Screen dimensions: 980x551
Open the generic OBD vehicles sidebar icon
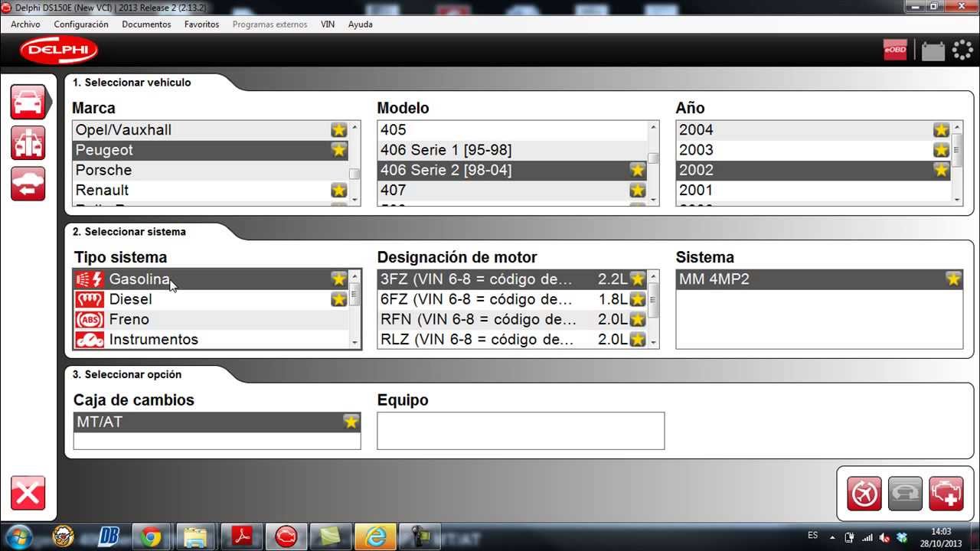coord(28,143)
